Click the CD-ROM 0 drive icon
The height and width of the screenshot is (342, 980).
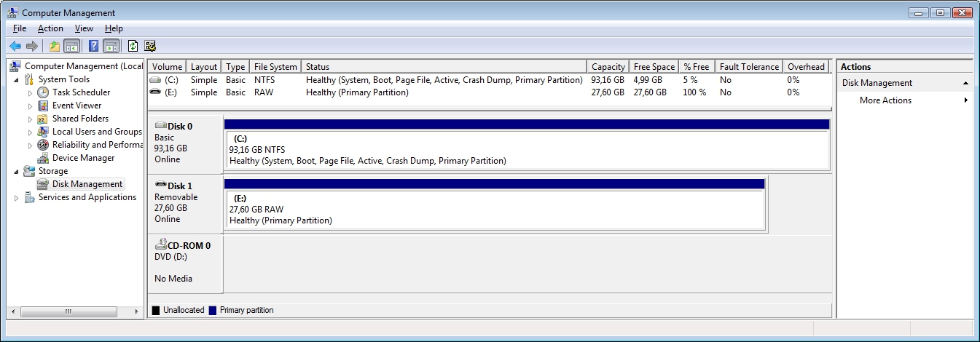click(161, 245)
